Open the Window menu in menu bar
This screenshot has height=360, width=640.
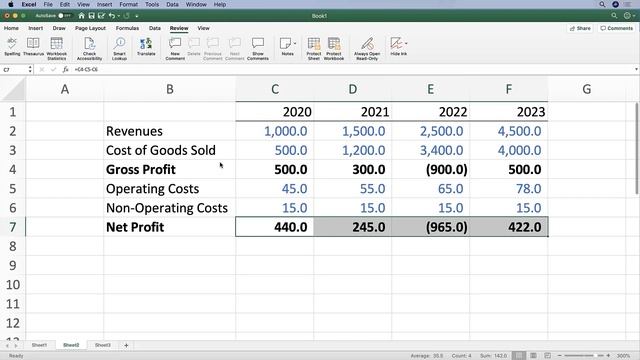pos(196,4)
